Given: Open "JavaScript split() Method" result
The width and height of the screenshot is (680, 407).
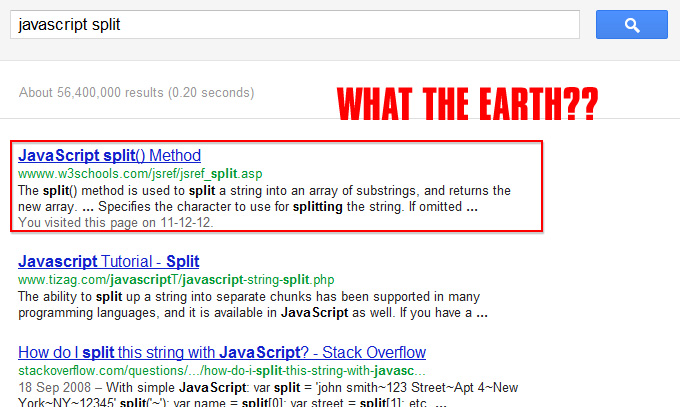Looking at the screenshot, I should click(x=109, y=155).
